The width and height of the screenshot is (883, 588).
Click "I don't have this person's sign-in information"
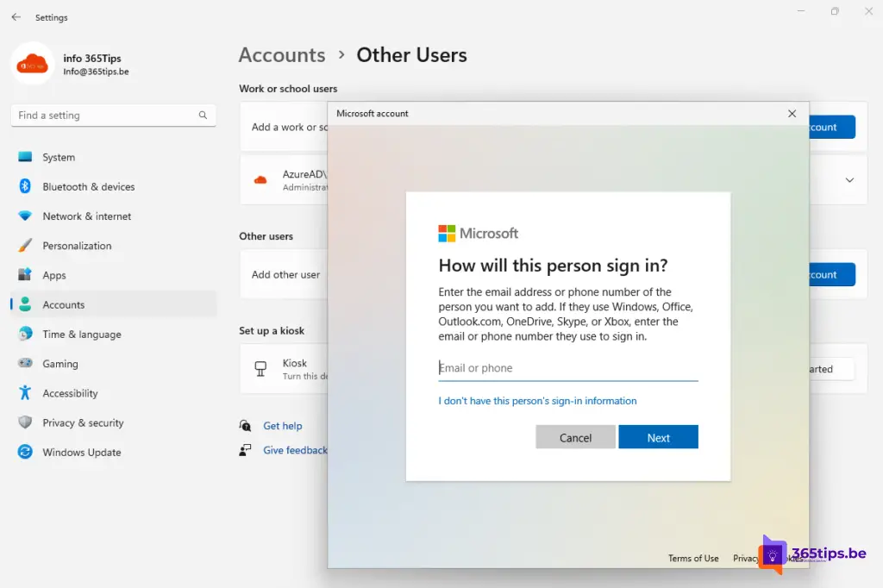click(x=537, y=401)
